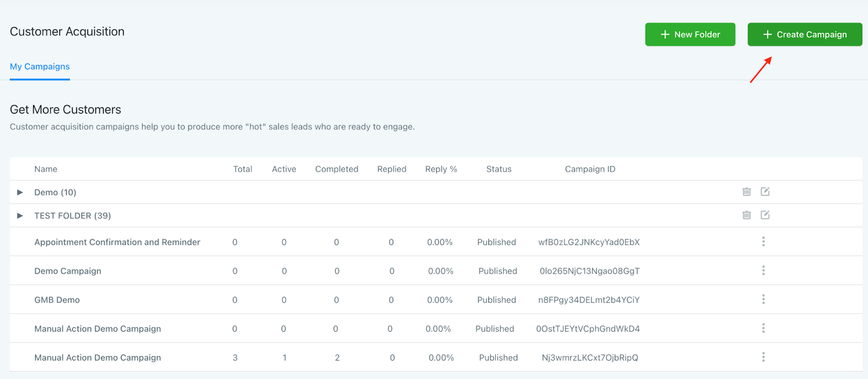The height and width of the screenshot is (379, 868).
Task: Select the Demo Campaign row name
Action: pos(68,271)
